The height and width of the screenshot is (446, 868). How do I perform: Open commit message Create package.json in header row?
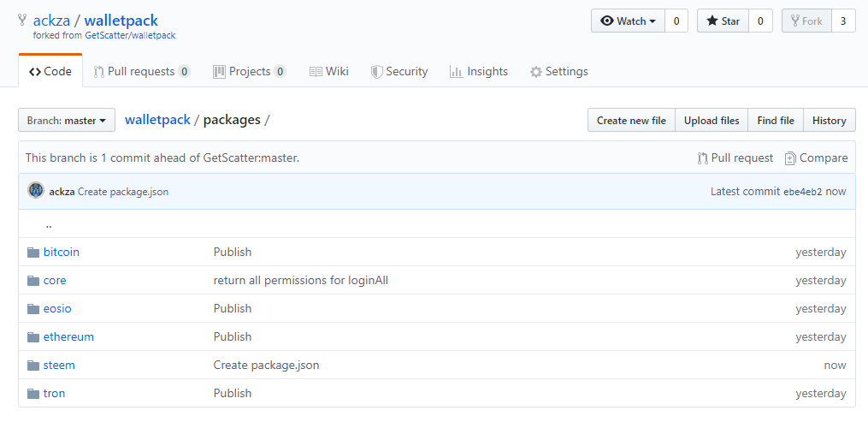(x=123, y=192)
